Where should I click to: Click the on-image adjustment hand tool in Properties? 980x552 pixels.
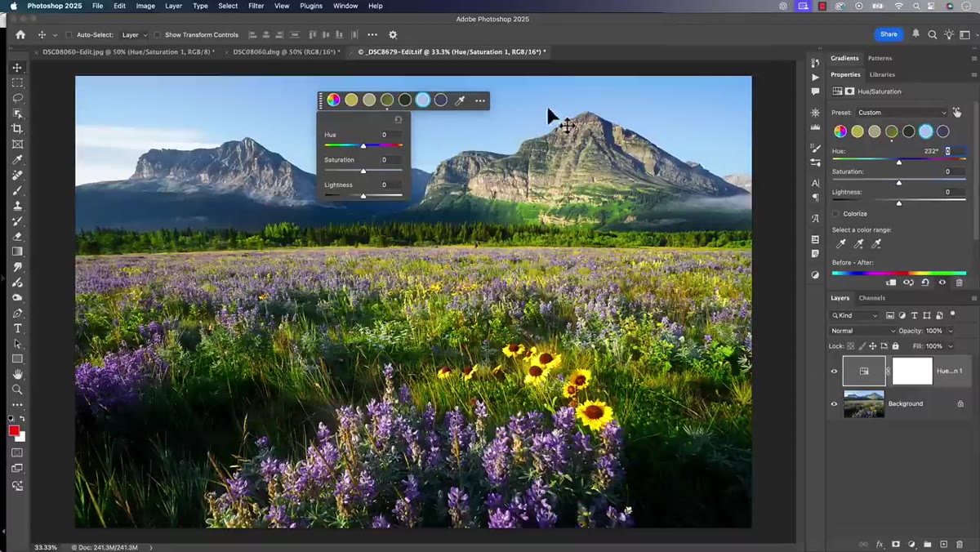pos(957,112)
